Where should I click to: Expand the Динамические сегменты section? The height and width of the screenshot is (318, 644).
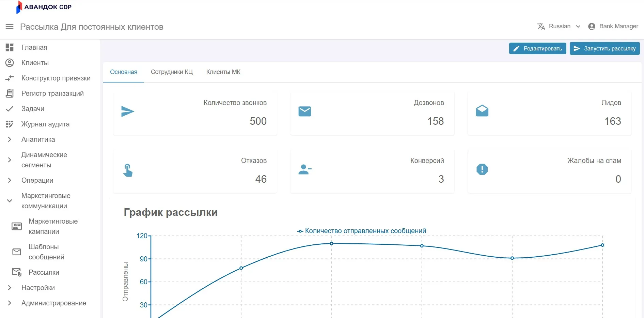10,160
